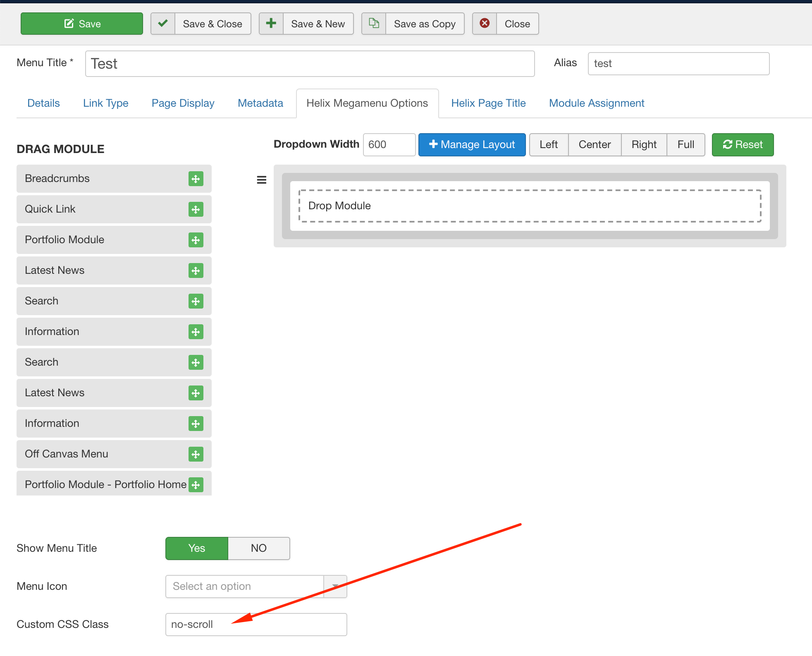Set Show Menu Title to Yes
This screenshot has width=812, height=656.
tap(197, 548)
